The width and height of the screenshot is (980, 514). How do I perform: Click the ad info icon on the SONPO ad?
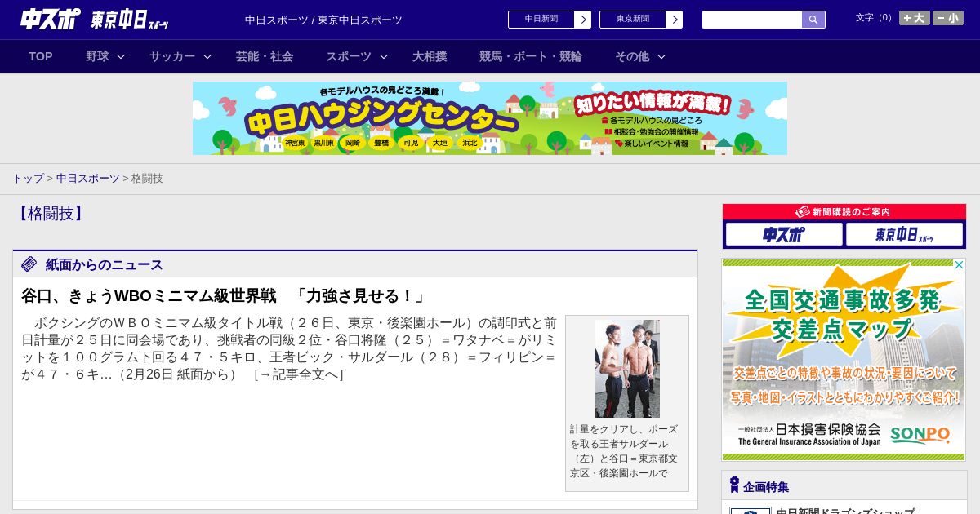click(960, 264)
